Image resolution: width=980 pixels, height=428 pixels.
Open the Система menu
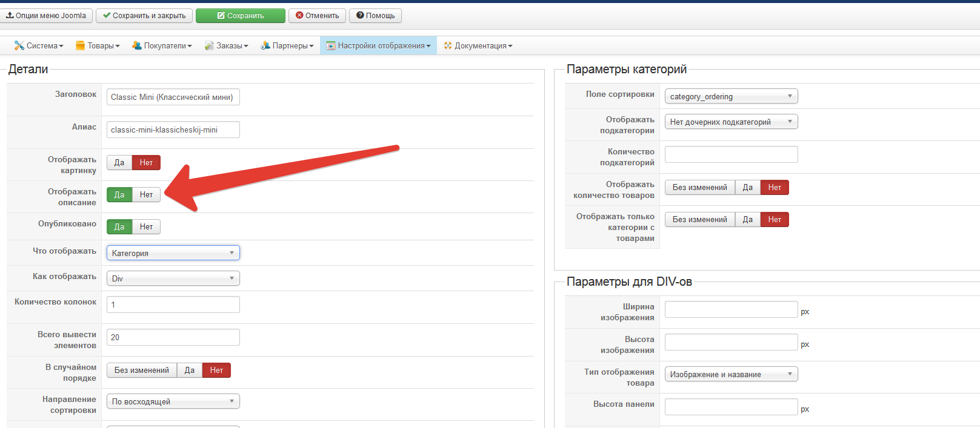(x=39, y=45)
